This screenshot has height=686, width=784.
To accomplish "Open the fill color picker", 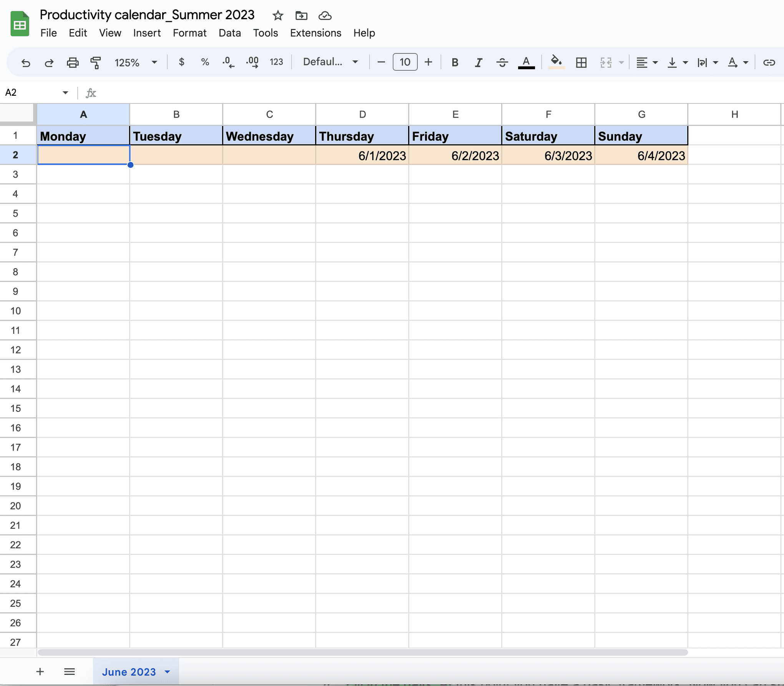I will click(556, 62).
